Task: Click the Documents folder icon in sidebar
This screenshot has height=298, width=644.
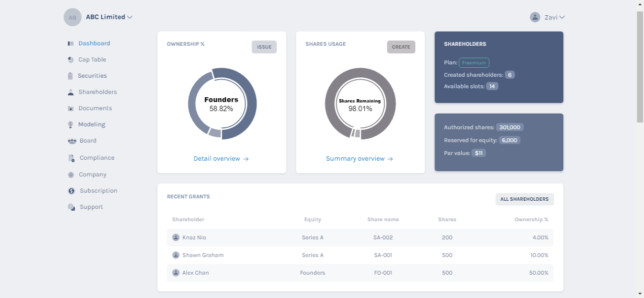Action: (71, 108)
